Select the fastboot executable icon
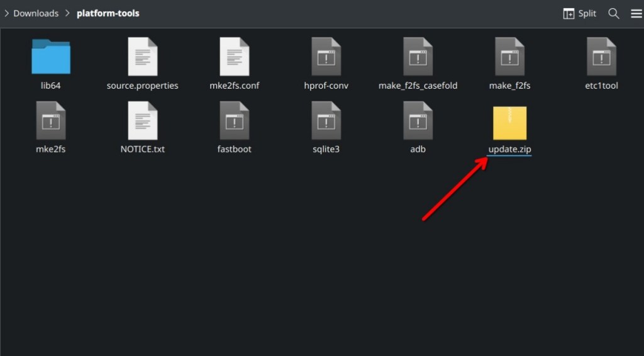 235,121
